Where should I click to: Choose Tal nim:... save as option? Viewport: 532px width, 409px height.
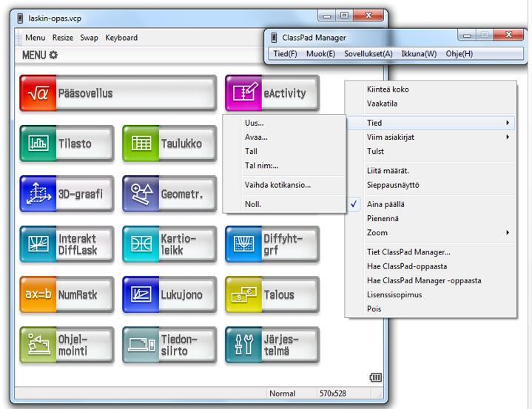tap(284, 166)
